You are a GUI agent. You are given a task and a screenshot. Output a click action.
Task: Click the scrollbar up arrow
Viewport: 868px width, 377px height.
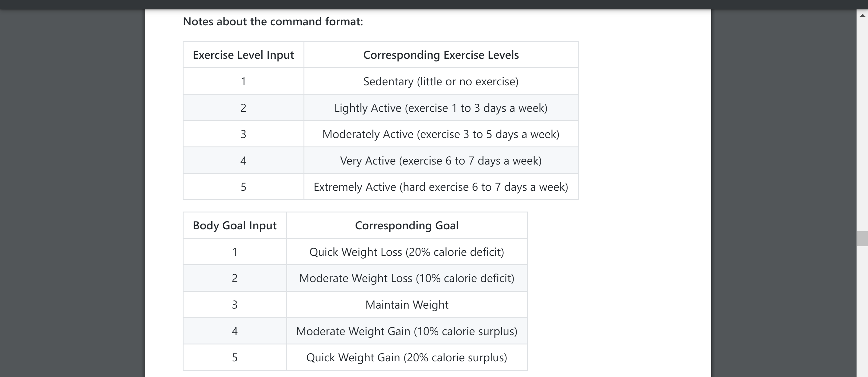click(862, 15)
